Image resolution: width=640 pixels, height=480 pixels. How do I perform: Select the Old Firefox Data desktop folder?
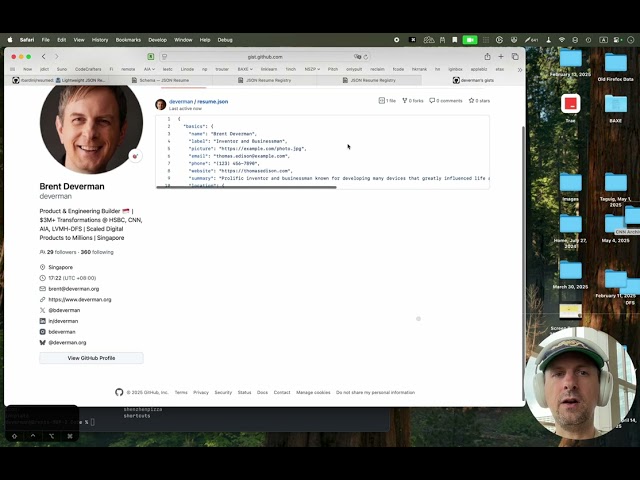click(616, 66)
